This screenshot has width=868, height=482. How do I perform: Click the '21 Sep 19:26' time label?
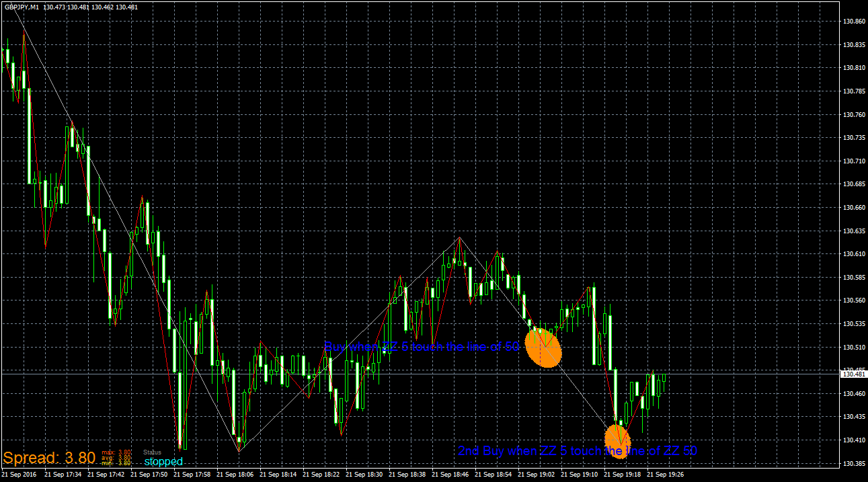coord(665,475)
